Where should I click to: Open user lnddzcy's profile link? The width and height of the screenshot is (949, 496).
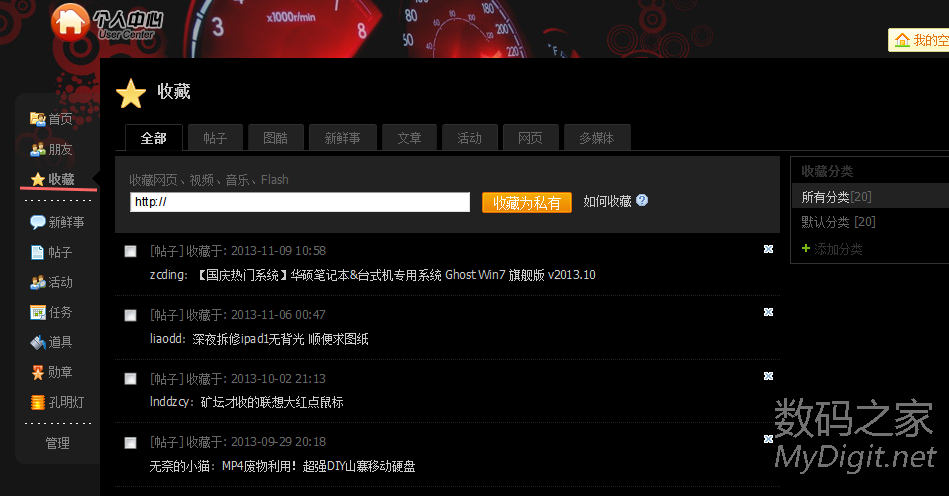tap(170, 402)
